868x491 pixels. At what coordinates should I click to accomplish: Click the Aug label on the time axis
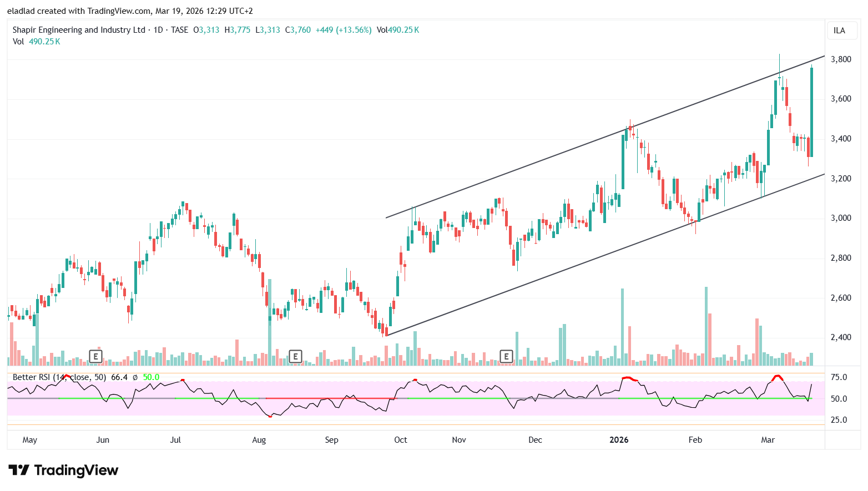tap(259, 440)
